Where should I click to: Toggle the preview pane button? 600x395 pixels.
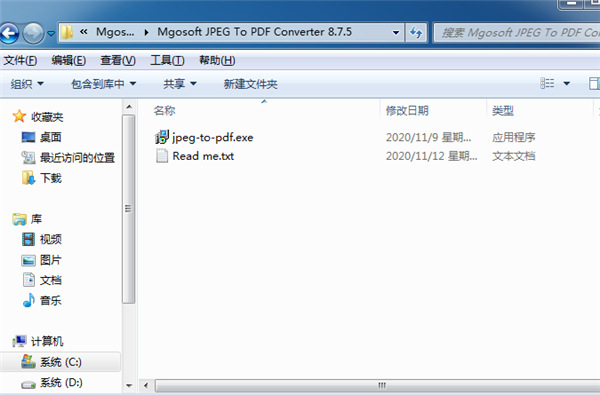[x=593, y=83]
